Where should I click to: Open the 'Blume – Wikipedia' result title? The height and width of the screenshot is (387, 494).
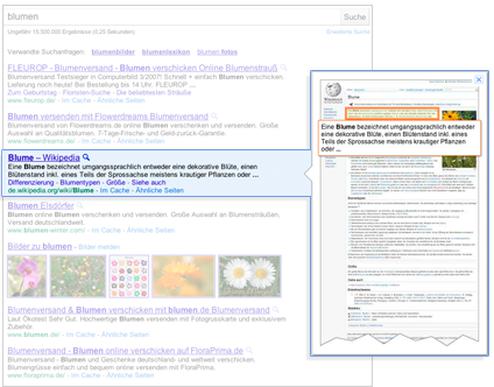(44, 158)
